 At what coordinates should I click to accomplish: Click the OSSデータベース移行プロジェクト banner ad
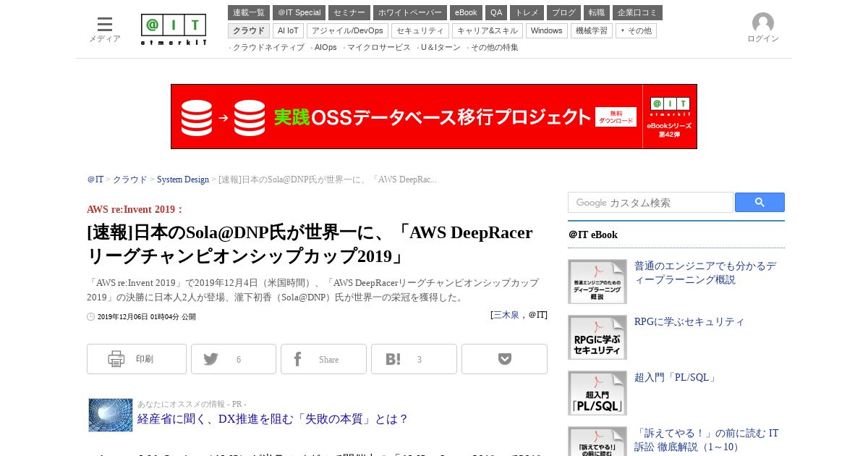[x=434, y=117]
